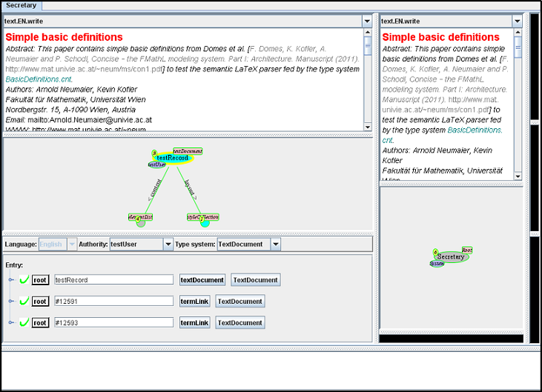Click 'Nordbergstr. 15, A-1090 Wien, Austria' line
The width and height of the screenshot is (542, 392).
(x=70, y=110)
